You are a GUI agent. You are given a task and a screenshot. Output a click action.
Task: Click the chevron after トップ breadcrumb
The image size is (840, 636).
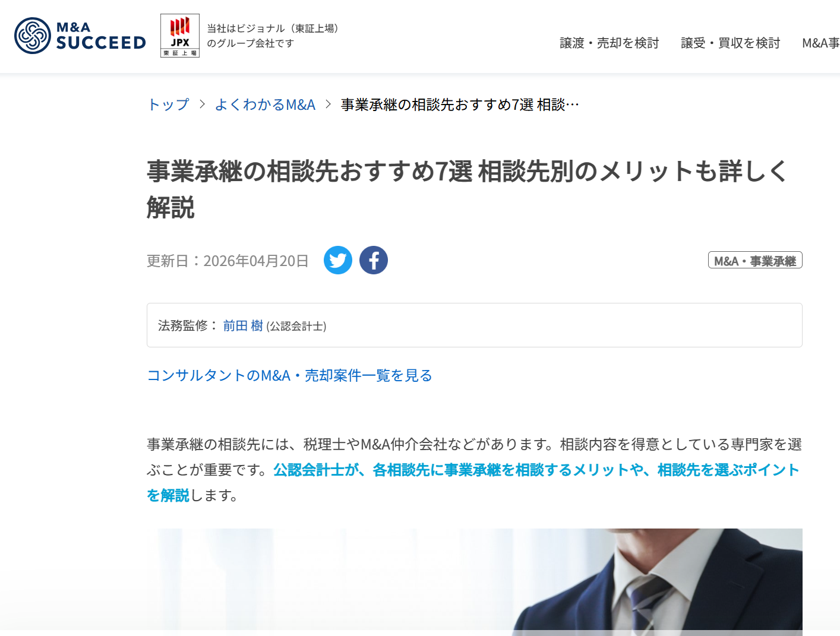click(x=203, y=105)
